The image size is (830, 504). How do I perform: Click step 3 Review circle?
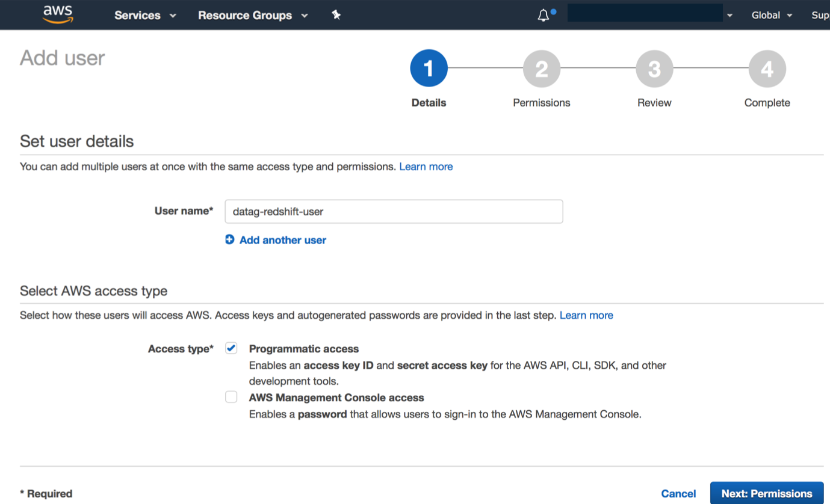(654, 69)
